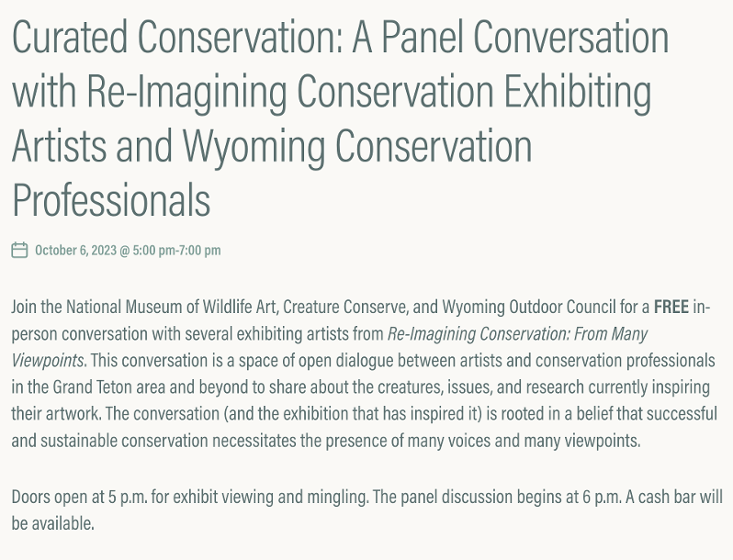Click National Museum of Wildlife Art text
The width and height of the screenshot is (733, 560).
[x=172, y=307]
